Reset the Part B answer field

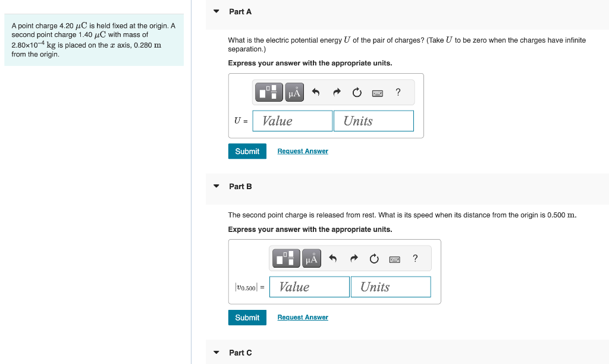coord(374,259)
